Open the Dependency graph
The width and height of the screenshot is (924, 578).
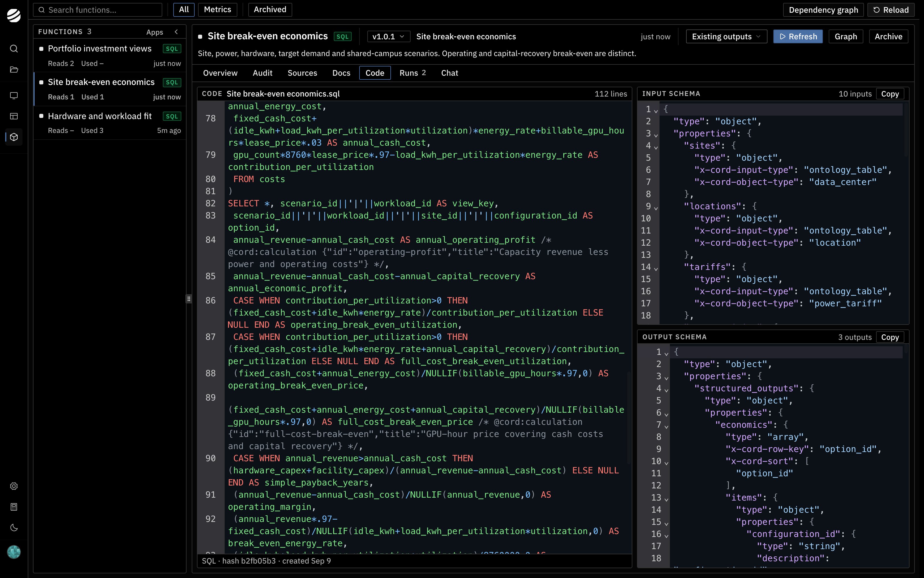[x=823, y=10]
